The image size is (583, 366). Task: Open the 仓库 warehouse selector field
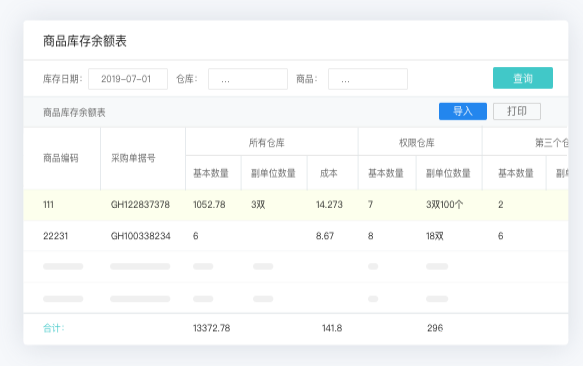pyautogui.click(x=248, y=79)
